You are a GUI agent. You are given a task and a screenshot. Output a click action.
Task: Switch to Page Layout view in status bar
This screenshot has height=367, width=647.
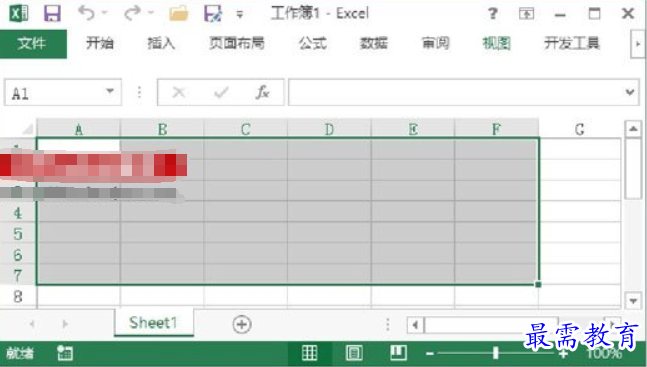pos(354,353)
